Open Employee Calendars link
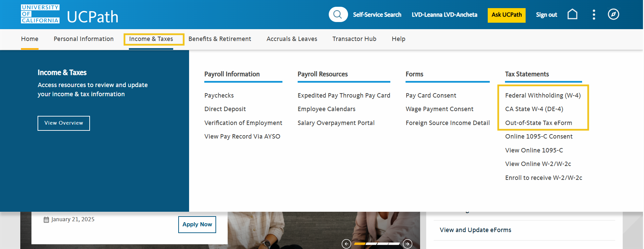The height and width of the screenshot is (249, 644). coord(327,109)
